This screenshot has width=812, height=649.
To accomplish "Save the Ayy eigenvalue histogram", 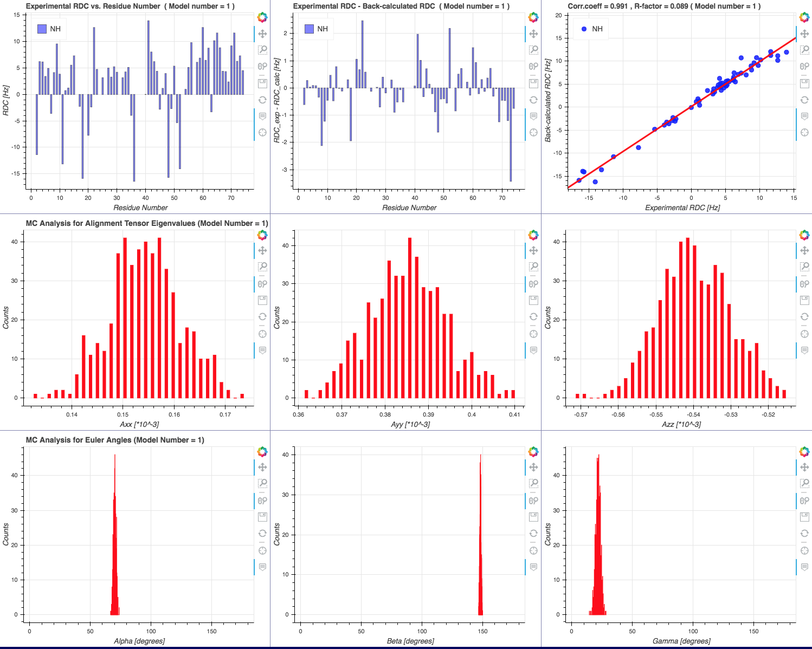I will [533, 300].
